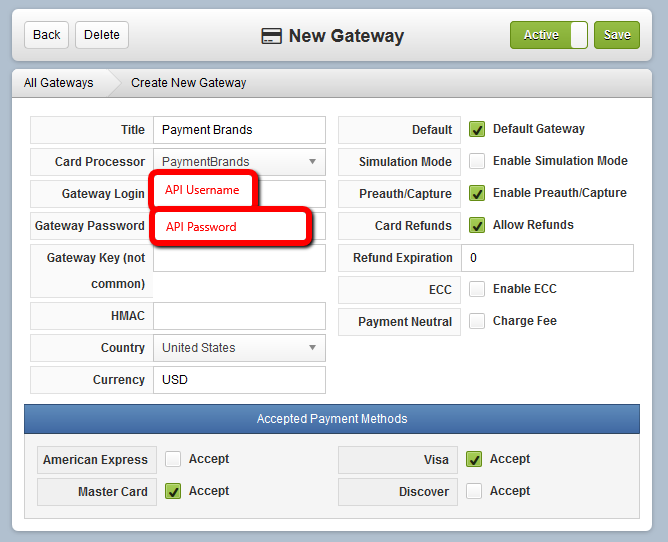
Task: Toggle the Active switch
Action: (549, 35)
